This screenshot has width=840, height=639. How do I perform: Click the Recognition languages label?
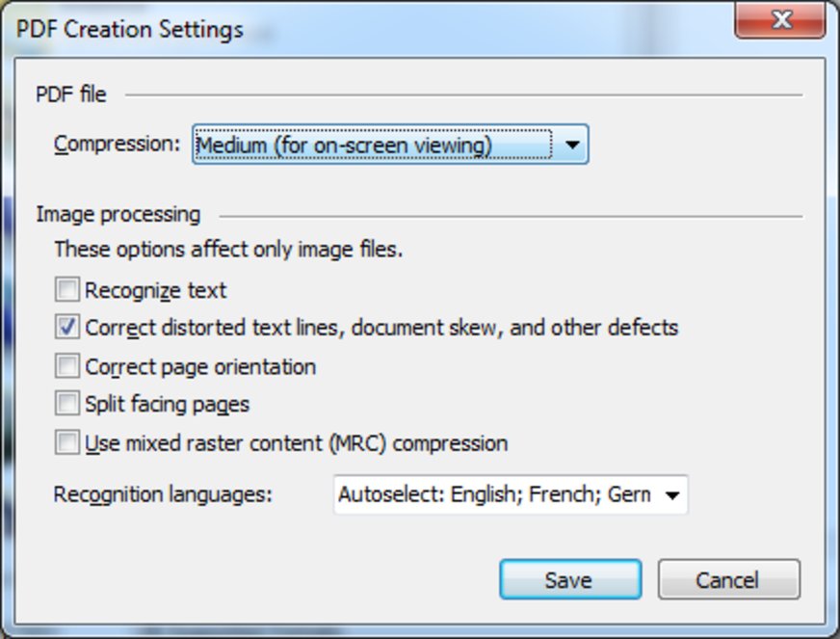(x=163, y=495)
